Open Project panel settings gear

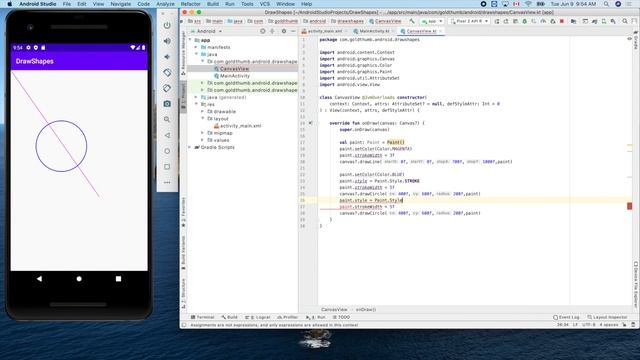point(284,31)
